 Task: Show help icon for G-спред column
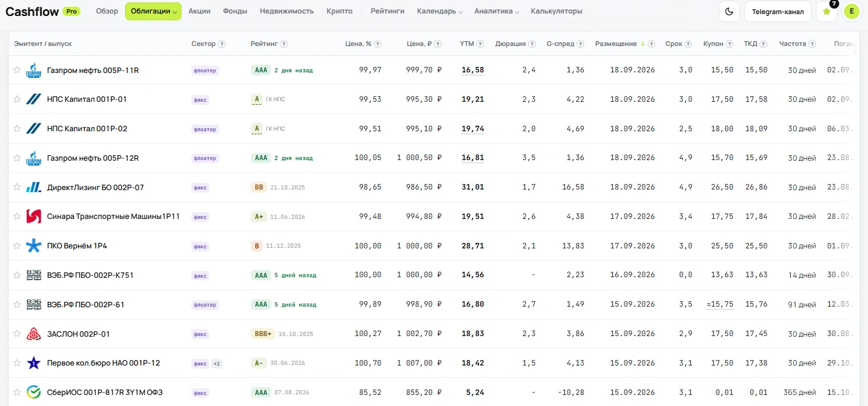[581, 44]
